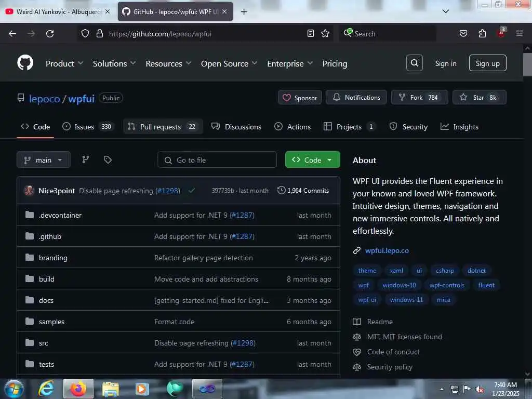Switch to the Pull requests tab
This screenshot has height=399, width=532.
163,127
